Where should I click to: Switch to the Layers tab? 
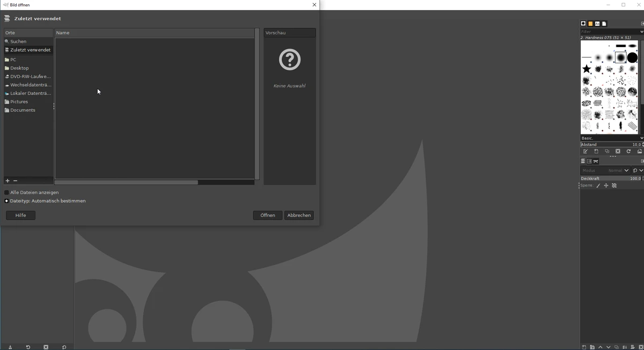583,161
